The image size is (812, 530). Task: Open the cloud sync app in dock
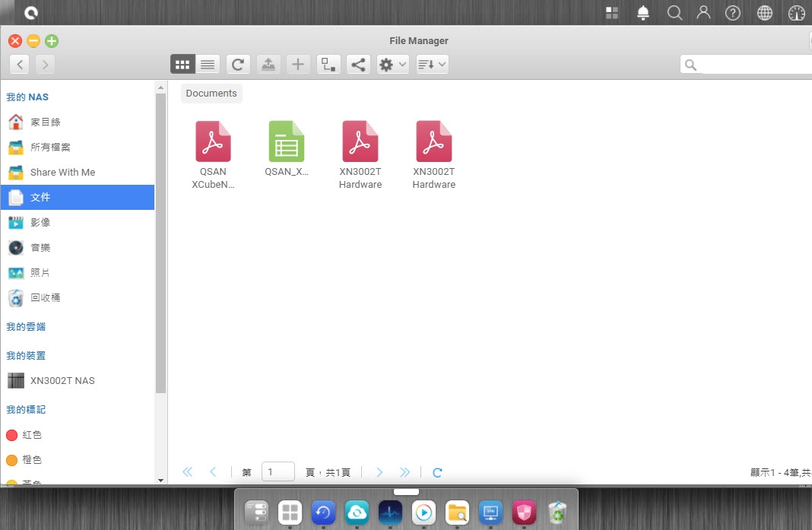click(x=357, y=513)
